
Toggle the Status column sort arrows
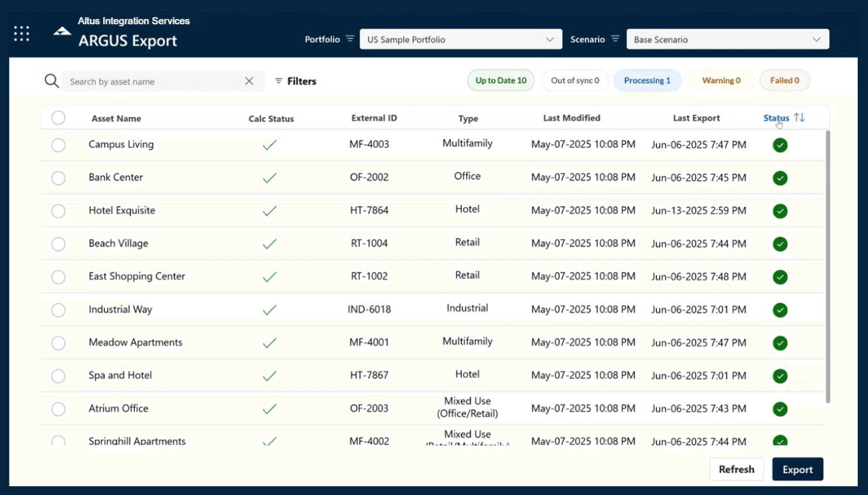(x=800, y=118)
